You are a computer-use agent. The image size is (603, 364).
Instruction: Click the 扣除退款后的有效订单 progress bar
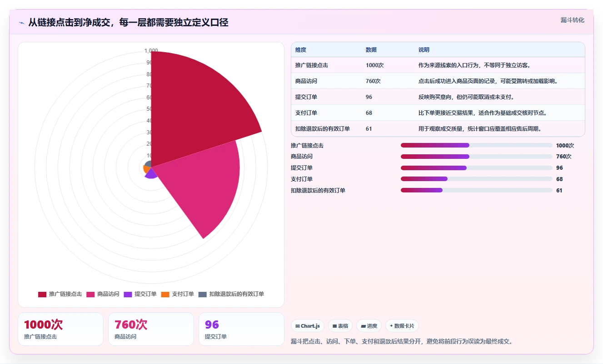click(x=477, y=190)
